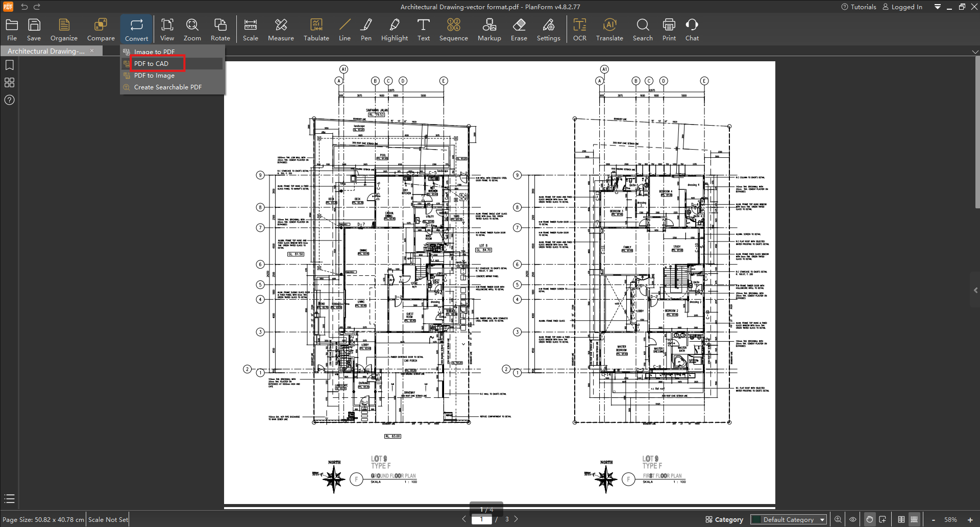
Task: Open the AI Translate tool
Action: [x=609, y=30]
